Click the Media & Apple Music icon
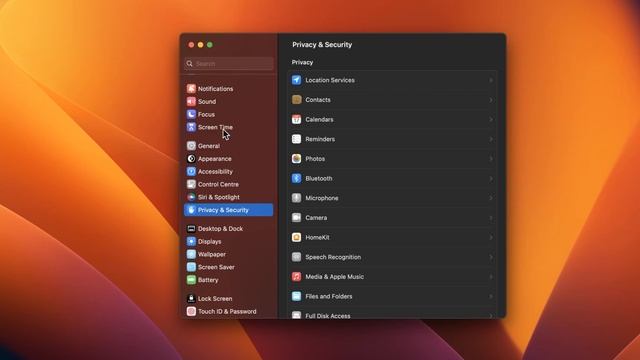The width and height of the screenshot is (640, 360). (x=296, y=276)
